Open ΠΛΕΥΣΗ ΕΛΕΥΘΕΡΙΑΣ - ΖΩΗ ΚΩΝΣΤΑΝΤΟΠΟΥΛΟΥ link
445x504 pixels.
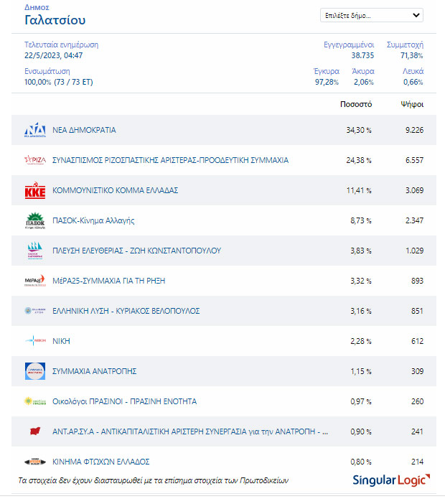coord(137,251)
